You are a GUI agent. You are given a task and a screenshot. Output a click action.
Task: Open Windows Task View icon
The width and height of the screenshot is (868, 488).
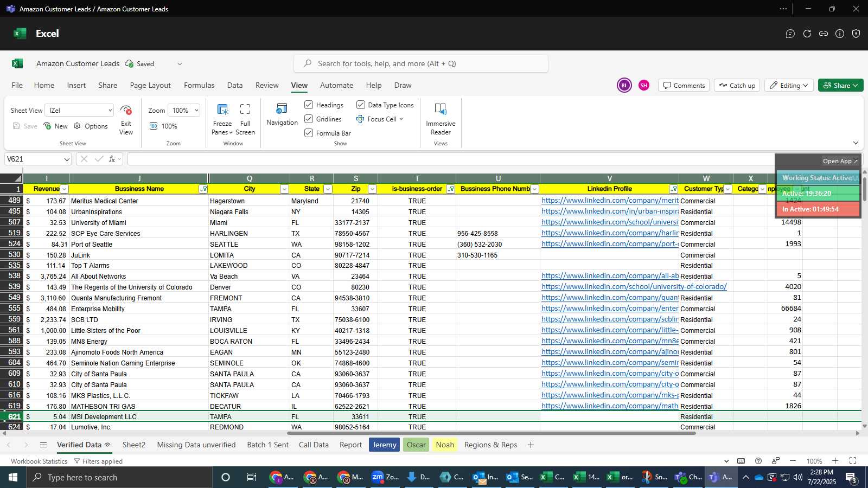click(251, 477)
